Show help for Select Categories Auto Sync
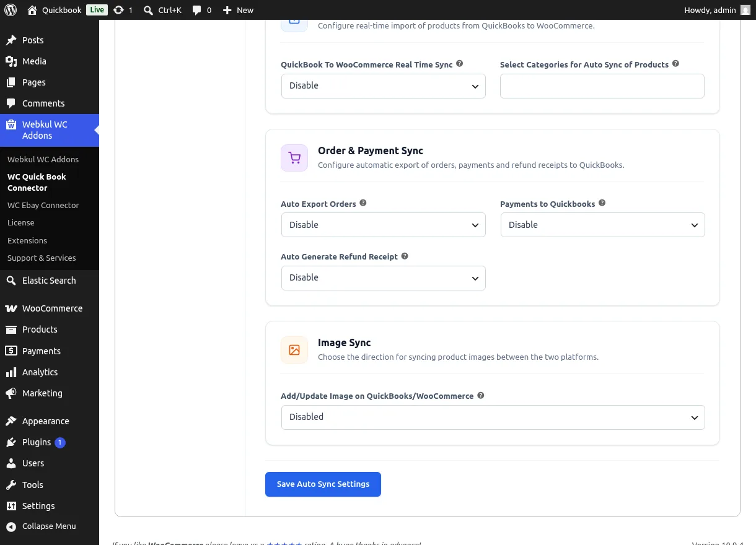Image resolution: width=756 pixels, height=545 pixels. (675, 64)
